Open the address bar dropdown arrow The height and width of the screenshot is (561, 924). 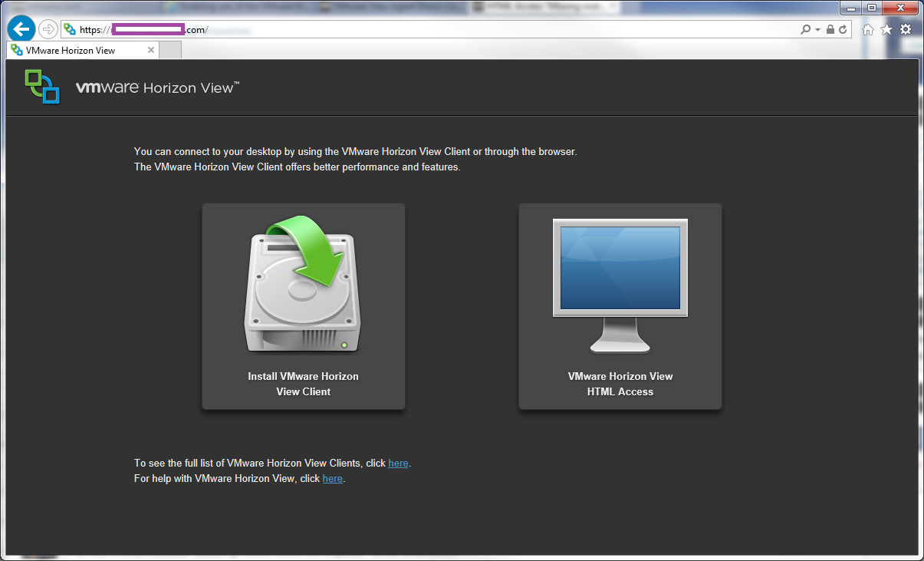point(818,29)
